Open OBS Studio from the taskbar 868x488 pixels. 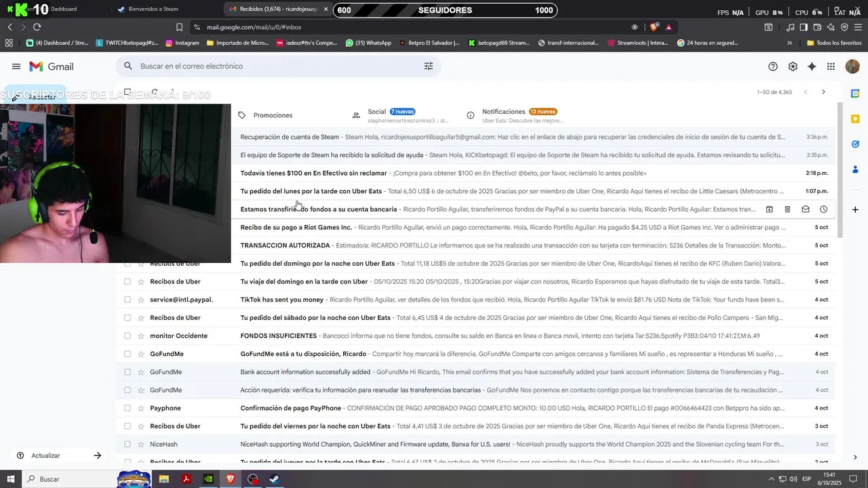[x=253, y=479]
